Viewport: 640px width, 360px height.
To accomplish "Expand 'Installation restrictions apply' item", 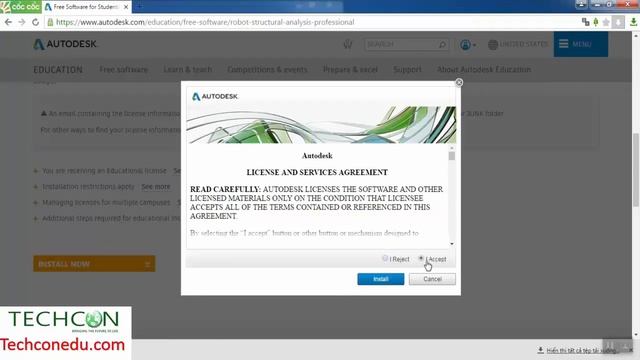I will pos(36,187).
